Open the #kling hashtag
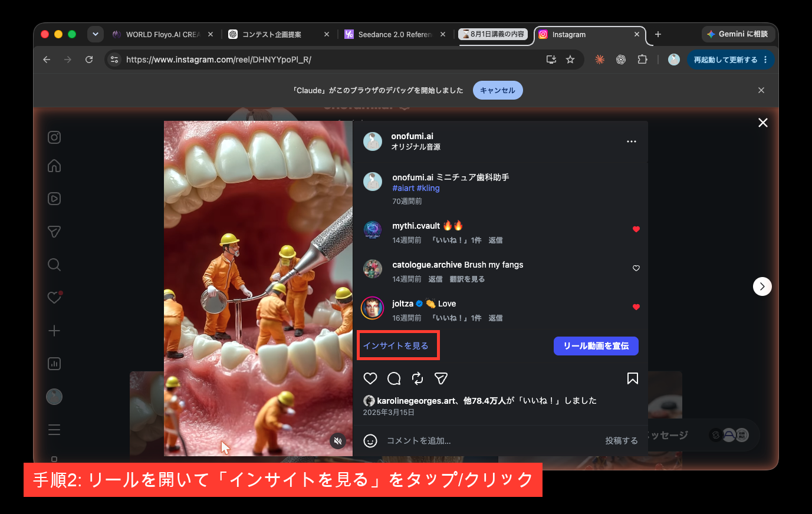Screen dimensions: 812x514 click(x=428, y=188)
